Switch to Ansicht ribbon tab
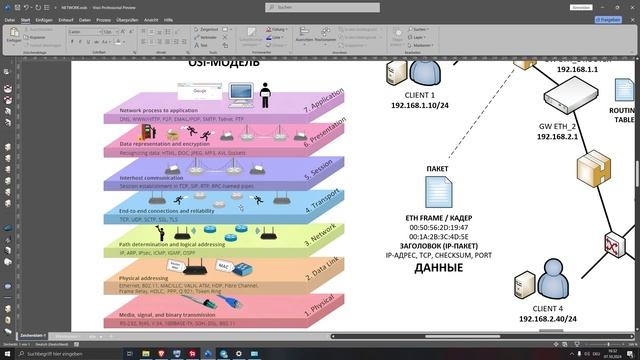This screenshot has height=360, width=640. [x=151, y=20]
